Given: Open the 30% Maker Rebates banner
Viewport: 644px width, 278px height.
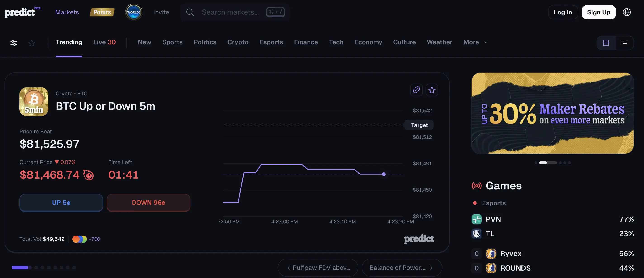Looking at the screenshot, I should [x=552, y=113].
